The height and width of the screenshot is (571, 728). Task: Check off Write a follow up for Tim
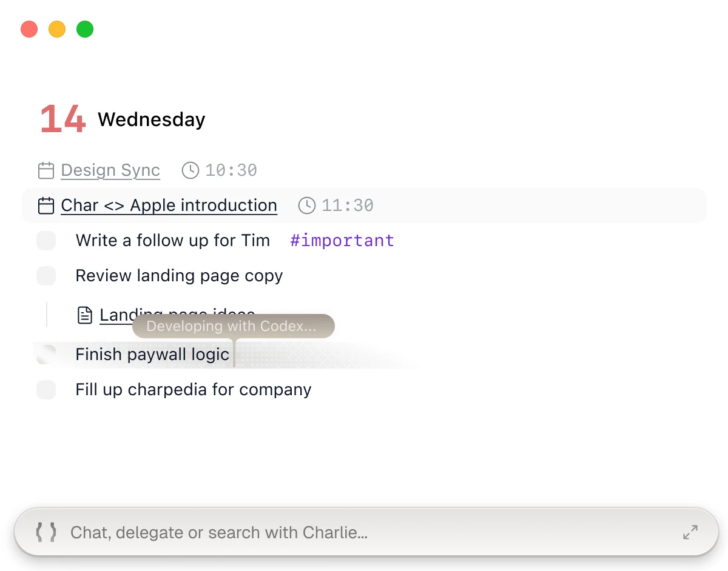tap(46, 241)
